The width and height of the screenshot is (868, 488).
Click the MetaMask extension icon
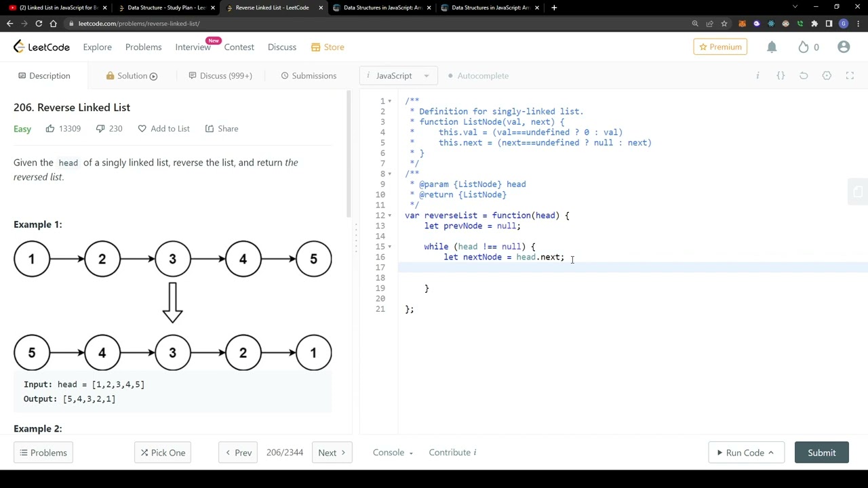742,24
